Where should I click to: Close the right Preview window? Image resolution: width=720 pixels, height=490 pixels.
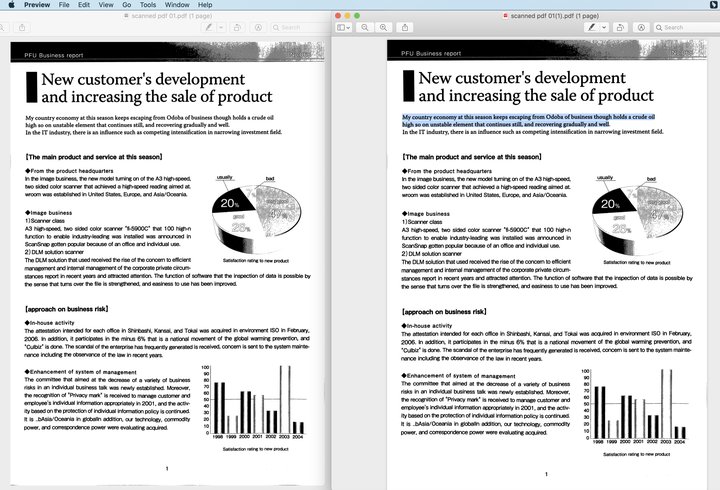[338, 16]
